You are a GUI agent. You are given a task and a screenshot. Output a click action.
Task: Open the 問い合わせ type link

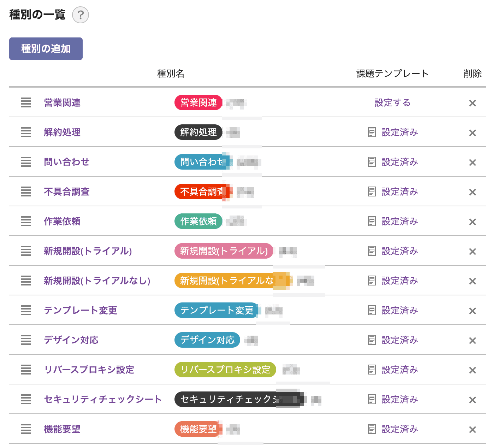pos(67,162)
